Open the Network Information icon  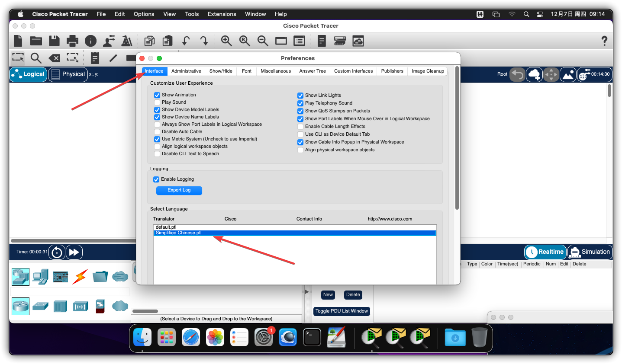[90, 41]
